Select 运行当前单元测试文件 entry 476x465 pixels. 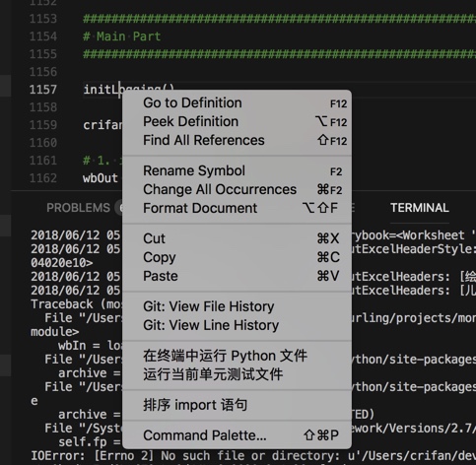pos(237,374)
